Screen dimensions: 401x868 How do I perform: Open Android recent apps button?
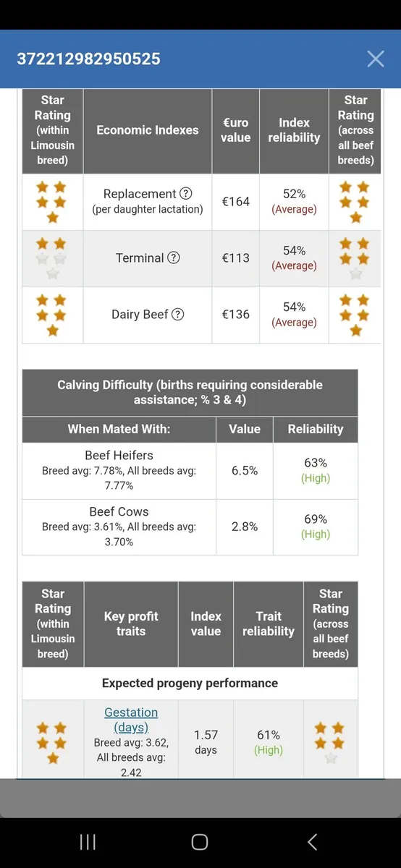88,841
